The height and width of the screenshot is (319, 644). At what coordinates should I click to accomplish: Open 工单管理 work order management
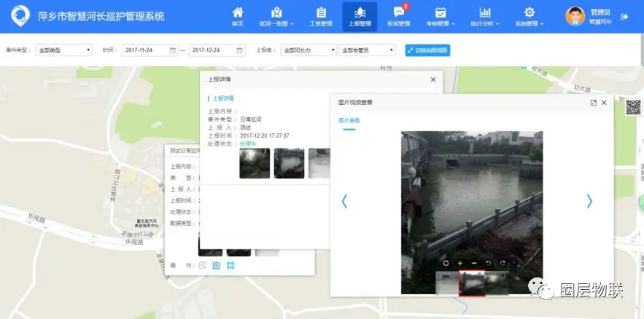(321, 17)
